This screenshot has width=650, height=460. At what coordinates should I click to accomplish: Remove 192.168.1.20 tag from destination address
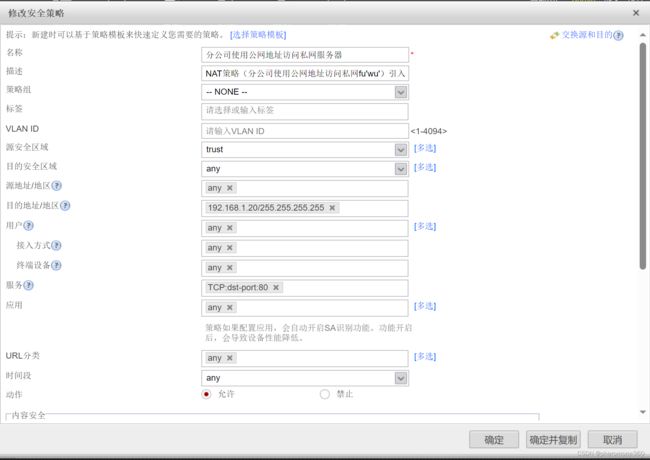pyautogui.click(x=332, y=208)
